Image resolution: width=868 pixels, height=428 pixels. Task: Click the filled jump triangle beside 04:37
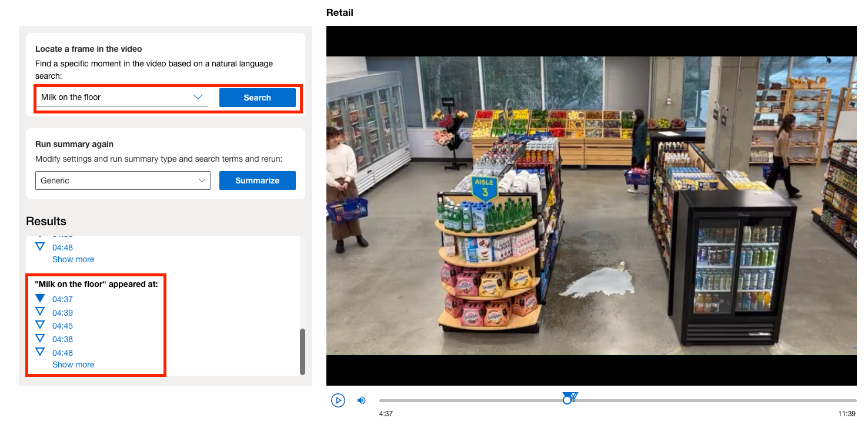40,298
